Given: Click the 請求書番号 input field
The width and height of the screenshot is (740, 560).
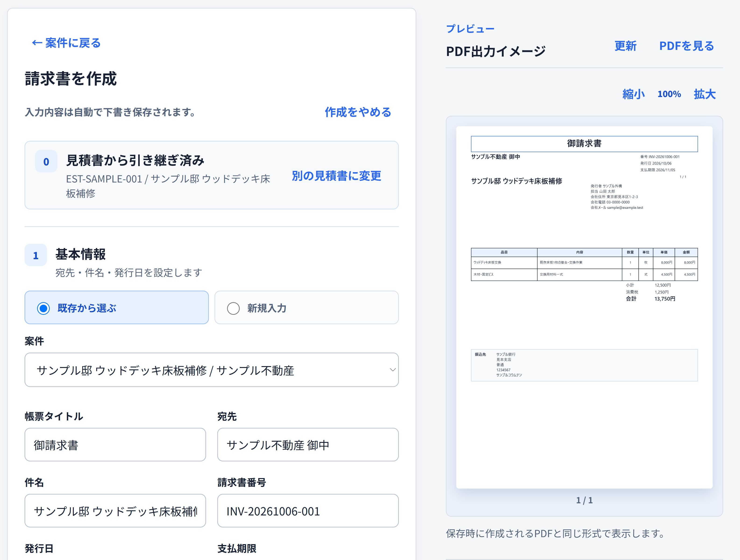Looking at the screenshot, I should tap(308, 511).
